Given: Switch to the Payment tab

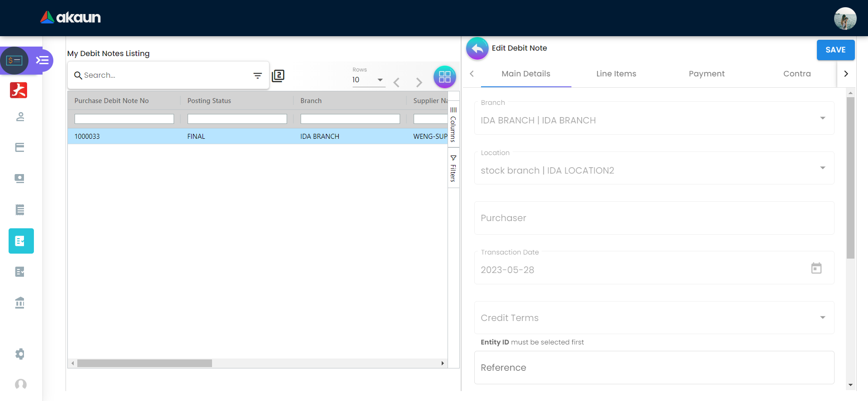Looking at the screenshot, I should coord(706,74).
